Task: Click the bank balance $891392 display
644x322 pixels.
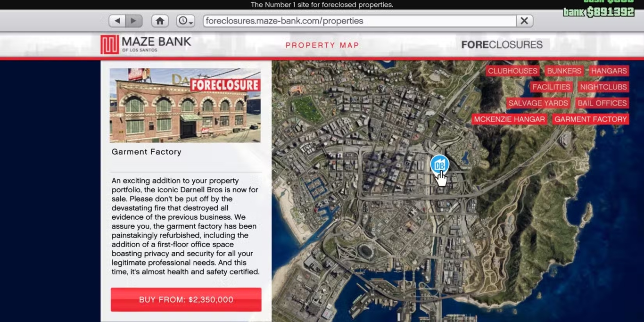Action: point(598,12)
